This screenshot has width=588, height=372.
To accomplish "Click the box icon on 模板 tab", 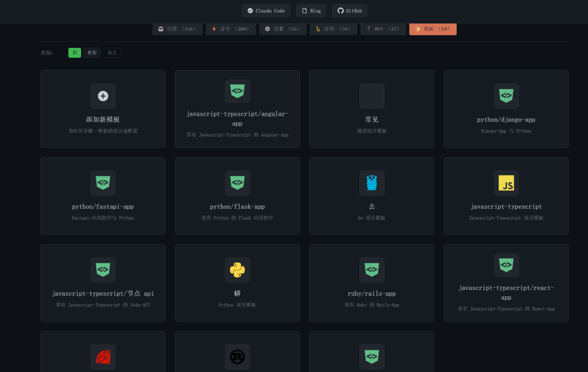I will (418, 29).
